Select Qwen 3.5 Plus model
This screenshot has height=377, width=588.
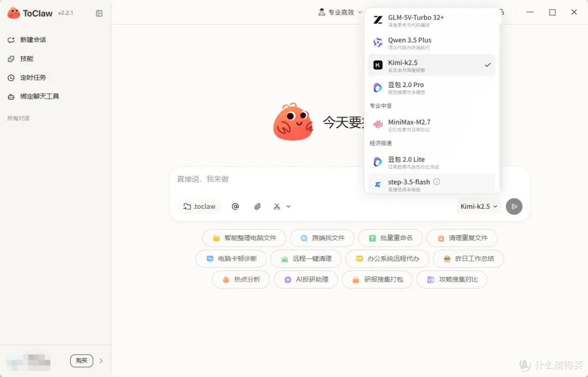coord(432,43)
